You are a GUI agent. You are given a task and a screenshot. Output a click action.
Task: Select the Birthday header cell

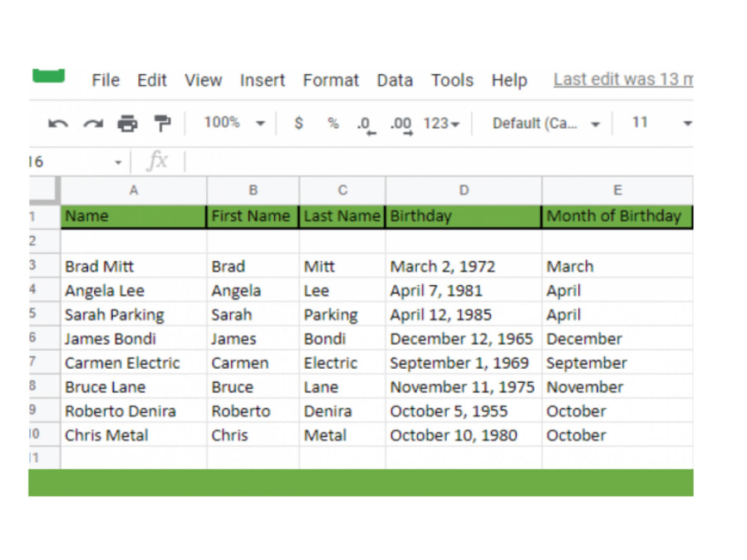464,217
